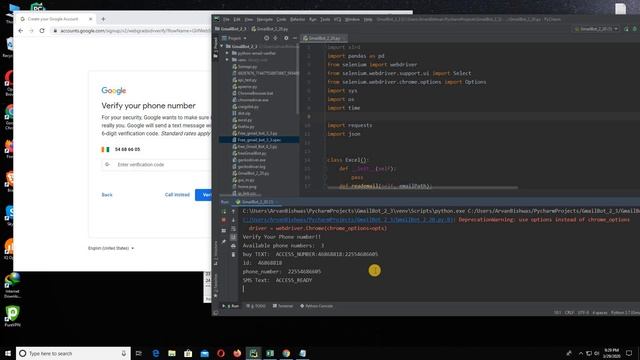Click the Back link on Google page

click(107, 195)
